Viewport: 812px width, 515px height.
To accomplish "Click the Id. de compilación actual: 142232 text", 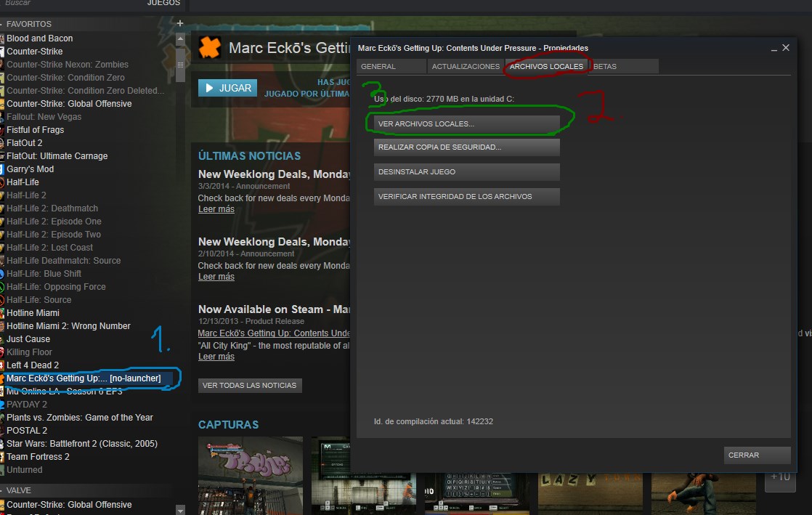I will point(434,422).
